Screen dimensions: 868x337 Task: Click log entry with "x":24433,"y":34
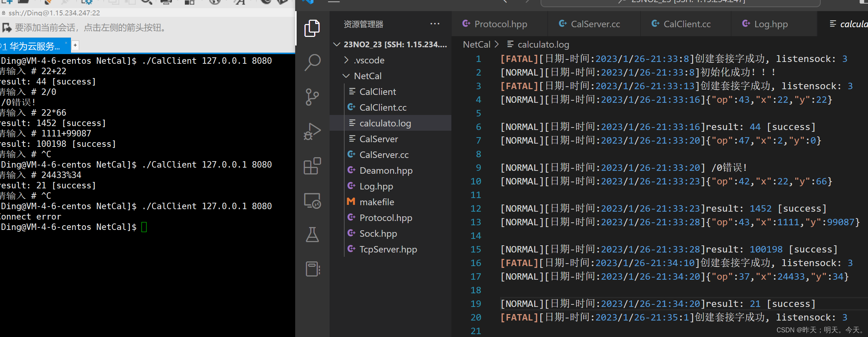[x=675, y=276]
